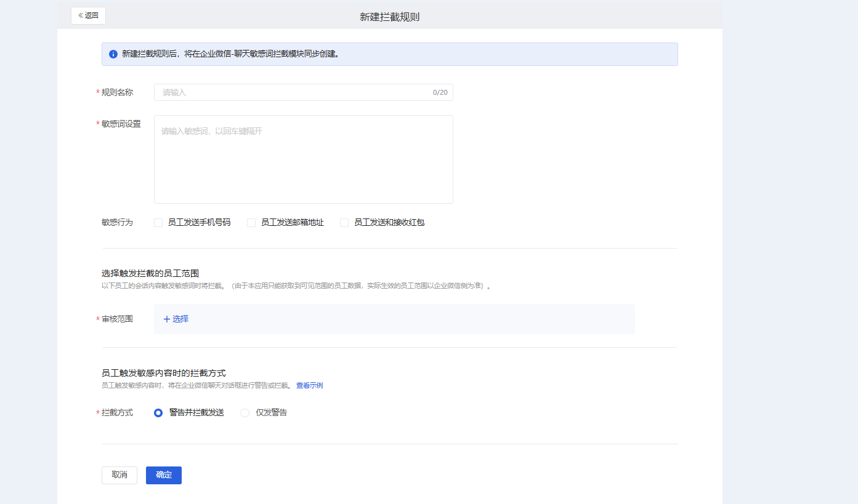Viewport: 858px width, 504px height.
Task: Choose the 仅发警告 radio option
Action: tap(245, 413)
